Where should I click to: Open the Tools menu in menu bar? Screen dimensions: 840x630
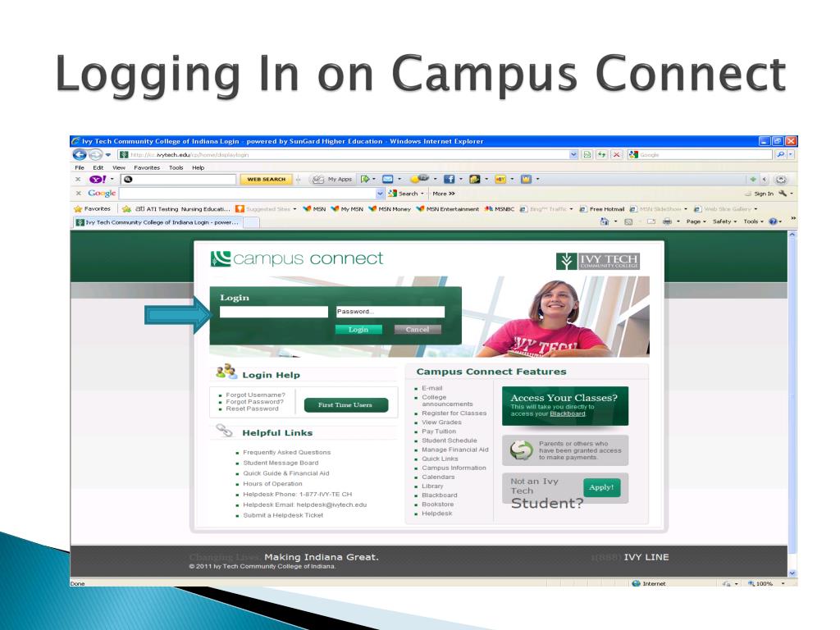[176, 167]
